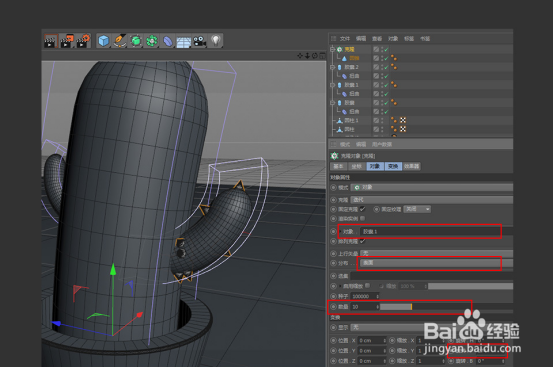This screenshot has width=553, height=368.
Task: Open the 上行矢量 dropdown showing 无
Action: pyautogui.click(x=437, y=253)
